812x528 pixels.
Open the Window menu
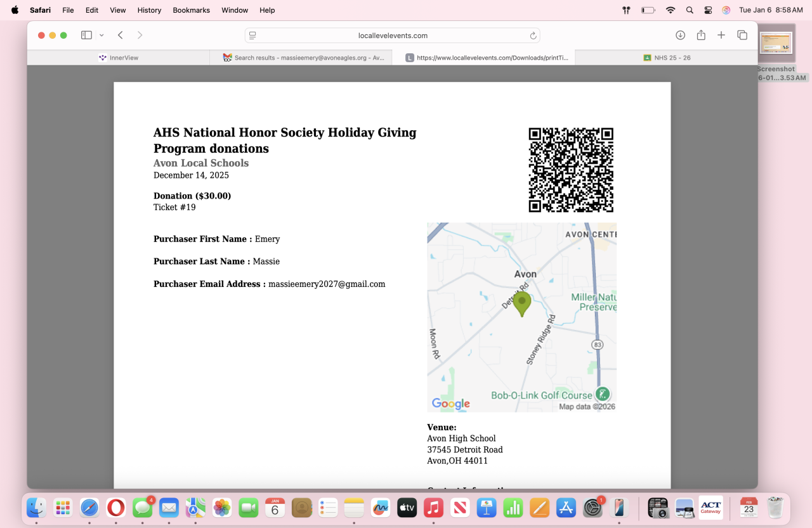pos(235,10)
